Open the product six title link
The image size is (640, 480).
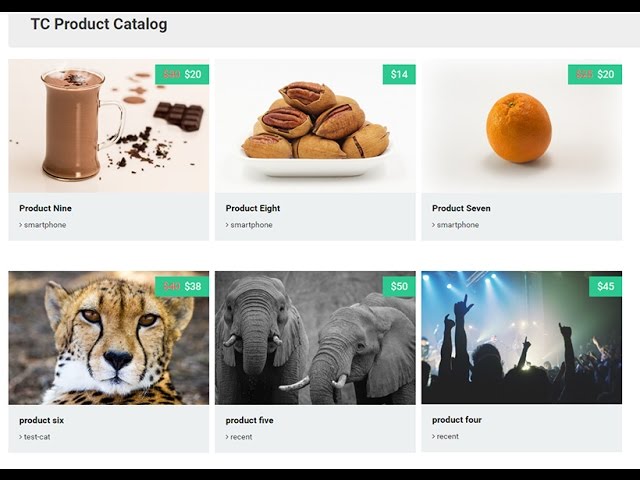[x=42, y=420]
